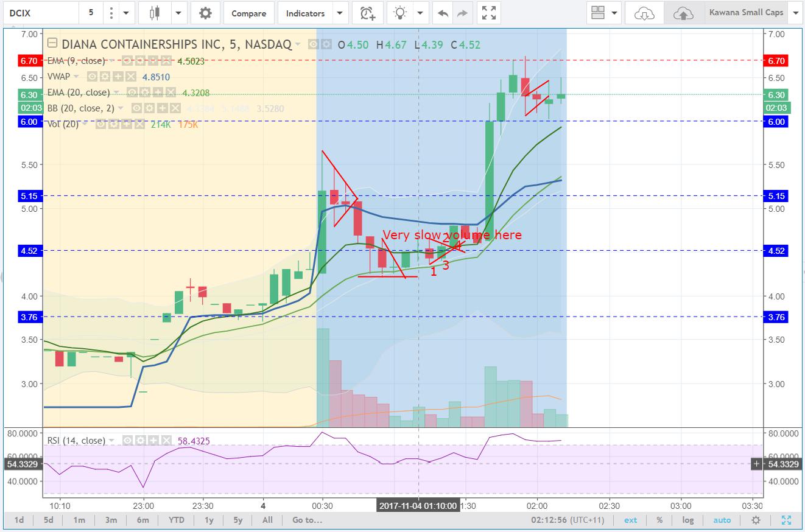Click Kawana Small Caps layout name
Screen dimensions: 805x532
(746, 13)
